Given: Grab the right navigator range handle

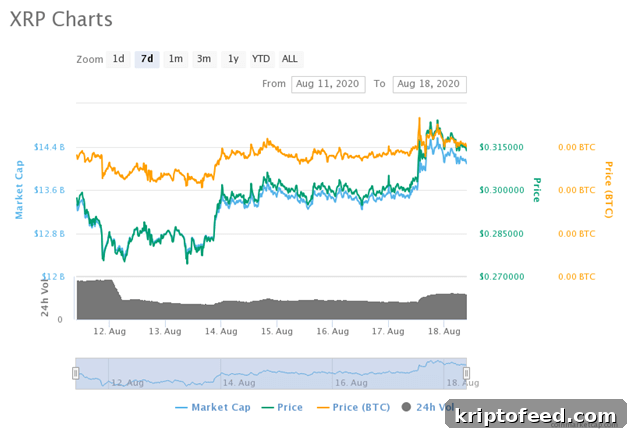Looking at the screenshot, I should pos(466,373).
